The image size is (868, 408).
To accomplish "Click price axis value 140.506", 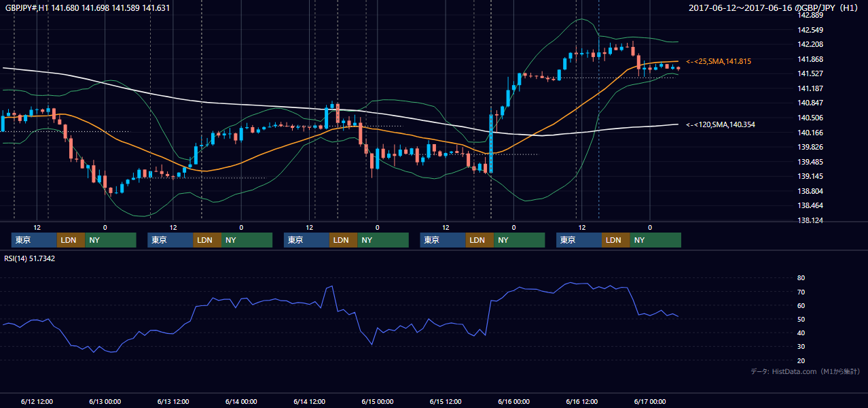I will [x=811, y=118].
